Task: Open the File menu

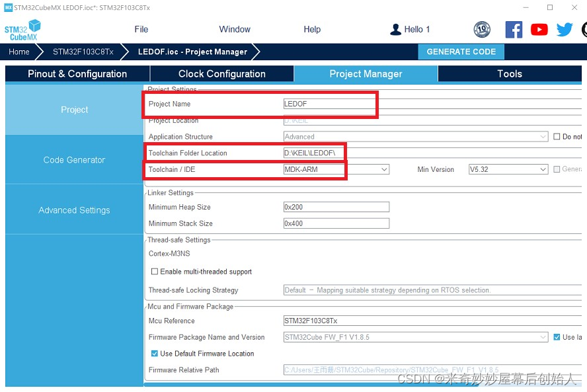Action: [x=141, y=29]
